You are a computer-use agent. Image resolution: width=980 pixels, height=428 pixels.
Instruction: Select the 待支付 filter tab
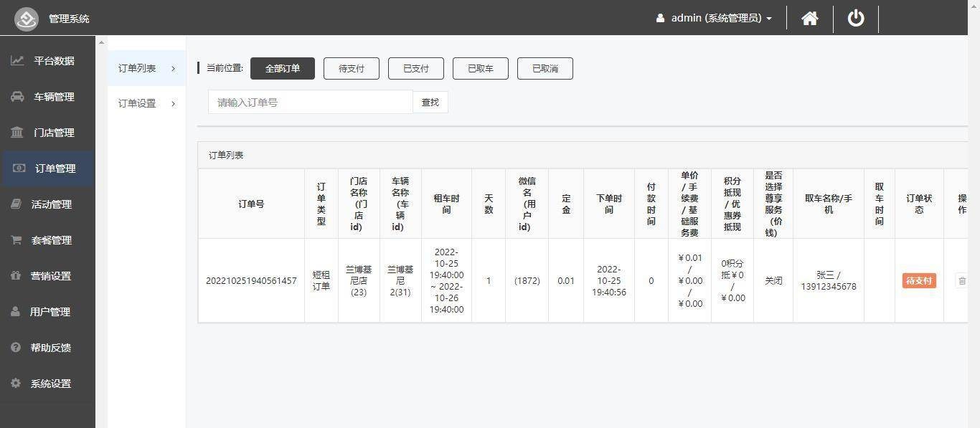352,69
